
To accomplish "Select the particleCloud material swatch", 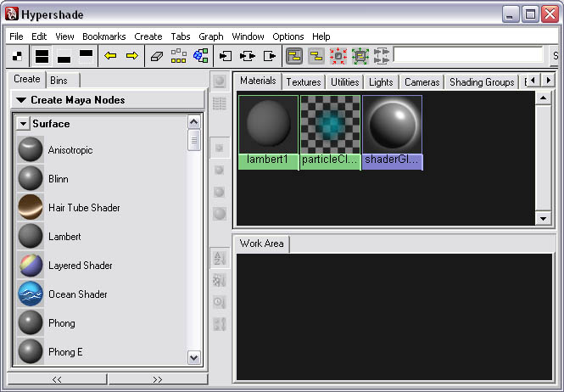I will [330, 132].
